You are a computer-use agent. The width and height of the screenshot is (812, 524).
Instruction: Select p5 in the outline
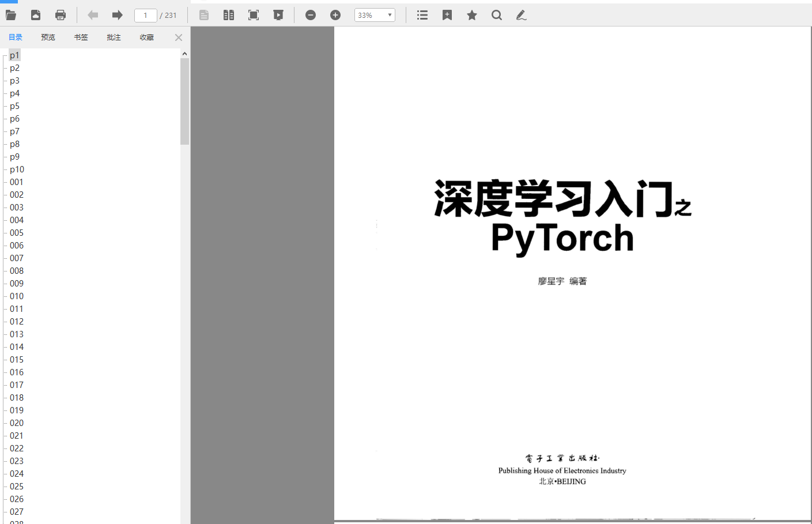point(14,106)
